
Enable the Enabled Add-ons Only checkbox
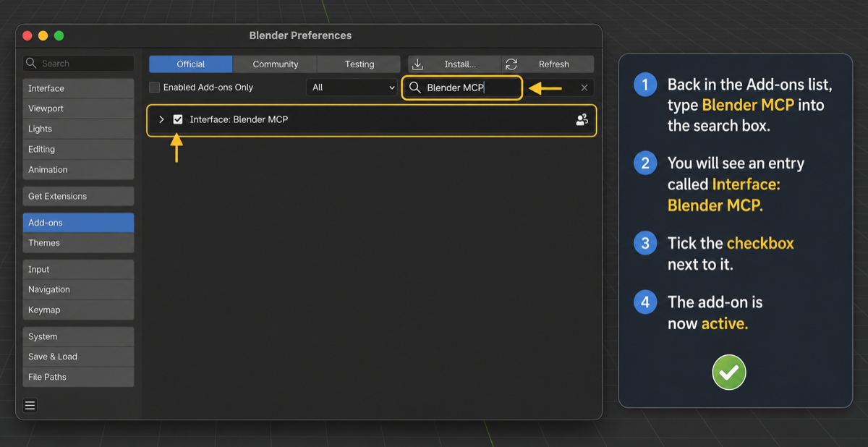click(x=154, y=88)
